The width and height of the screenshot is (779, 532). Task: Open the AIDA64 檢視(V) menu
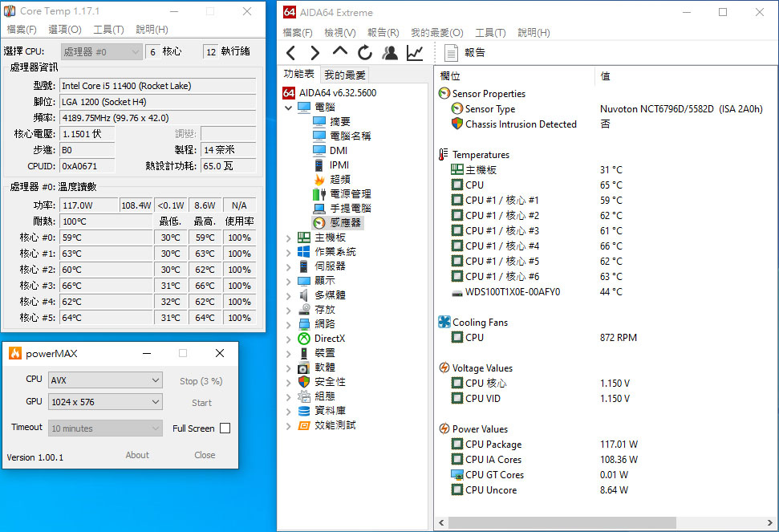click(x=340, y=33)
